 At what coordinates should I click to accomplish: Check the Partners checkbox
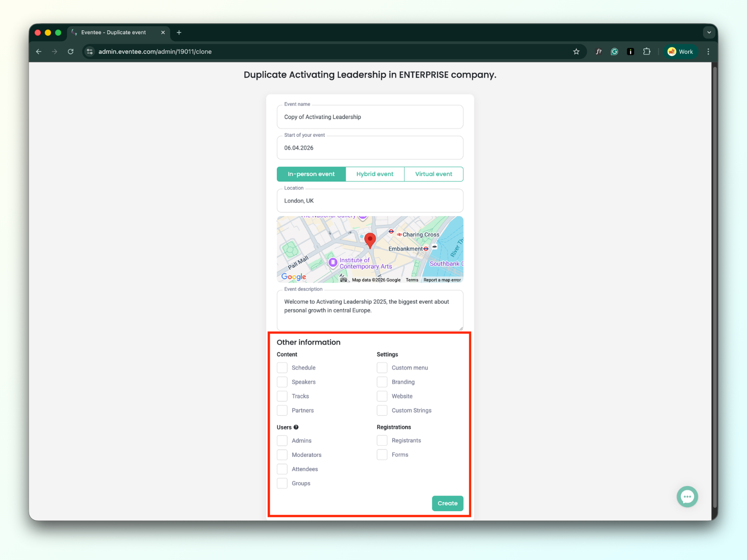pos(282,411)
